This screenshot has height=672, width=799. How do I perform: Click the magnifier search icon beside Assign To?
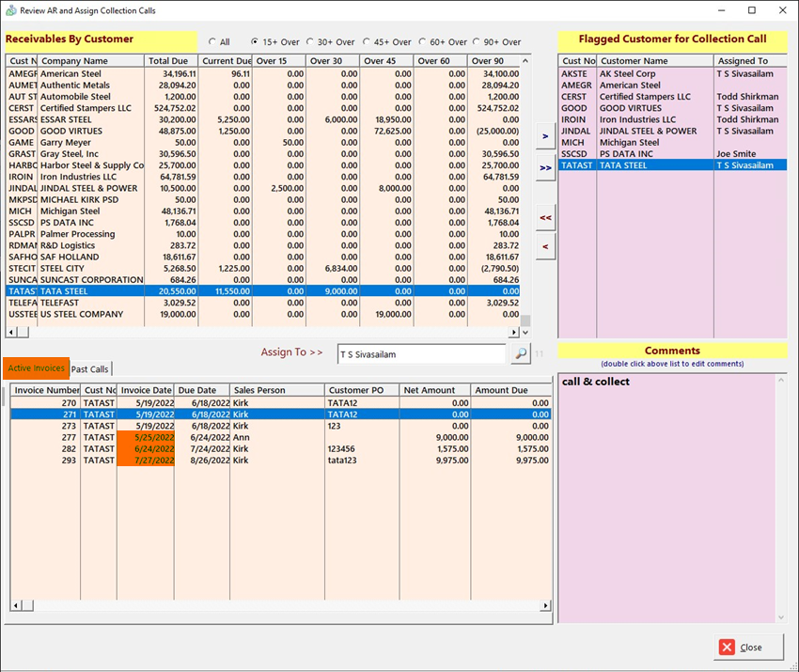tap(521, 353)
